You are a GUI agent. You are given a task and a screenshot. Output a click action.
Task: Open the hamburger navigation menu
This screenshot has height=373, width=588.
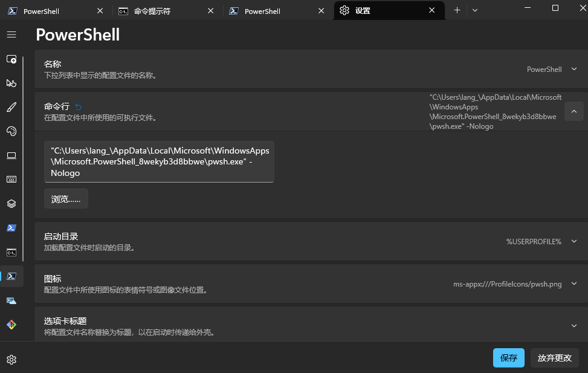11,34
